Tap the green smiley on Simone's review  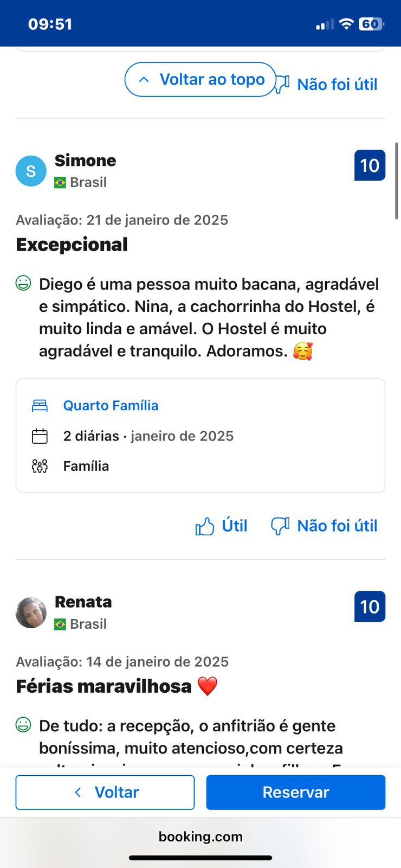click(23, 283)
